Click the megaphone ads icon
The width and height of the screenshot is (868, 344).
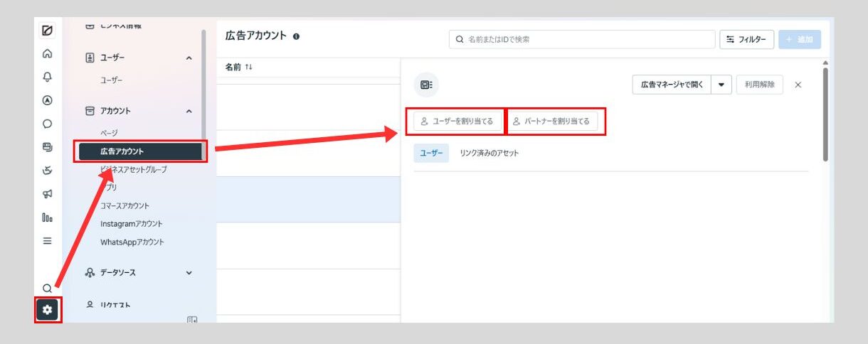point(48,194)
